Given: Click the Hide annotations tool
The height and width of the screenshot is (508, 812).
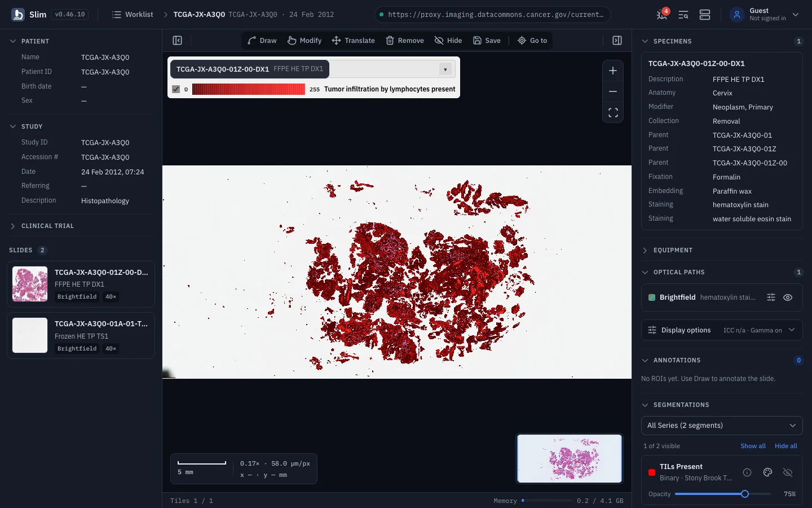Looking at the screenshot, I should pyautogui.click(x=448, y=41).
